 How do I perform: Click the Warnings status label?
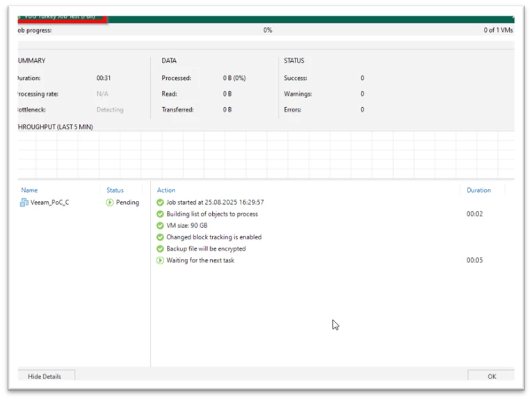pyautogui.click(x=298, y=94)
